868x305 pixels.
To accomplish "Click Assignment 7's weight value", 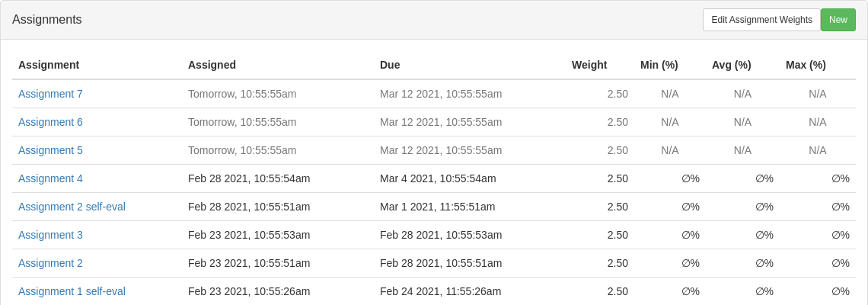I will pyautogui.click(x=617, y=94).
